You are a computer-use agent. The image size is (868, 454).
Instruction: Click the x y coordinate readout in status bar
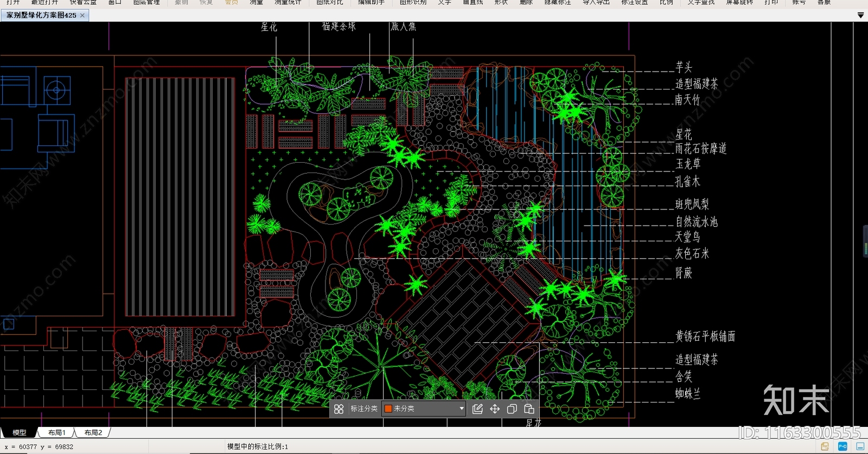[x=39, y=447]
